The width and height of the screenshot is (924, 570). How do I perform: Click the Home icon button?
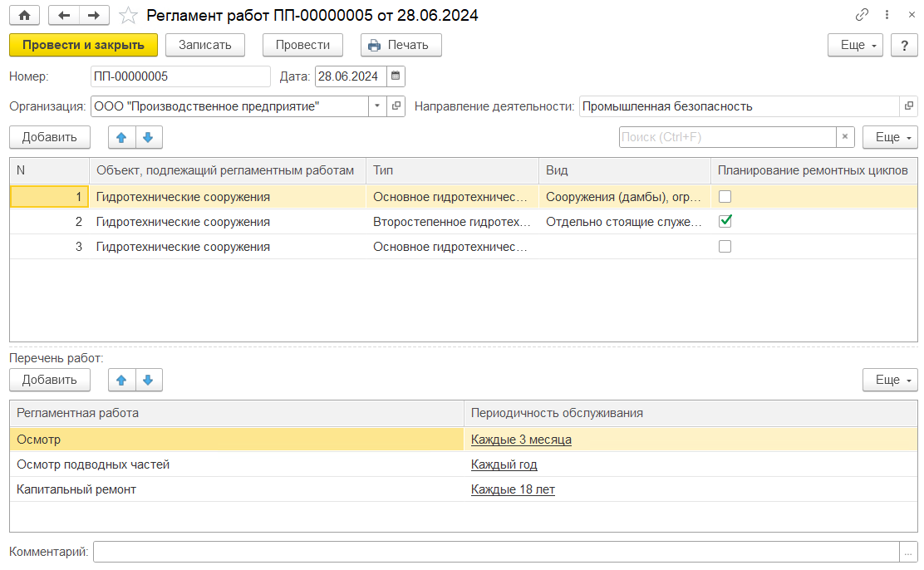coord(24,16)
